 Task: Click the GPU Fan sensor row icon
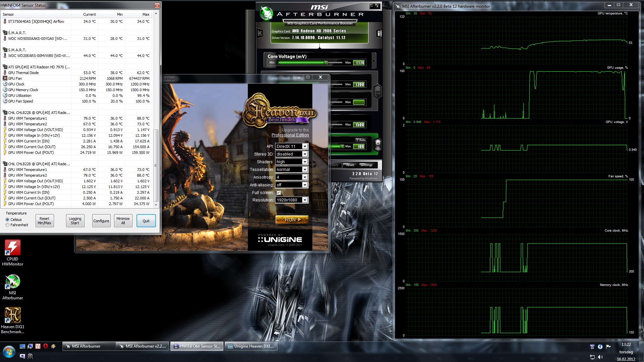[x=5, y=78]
